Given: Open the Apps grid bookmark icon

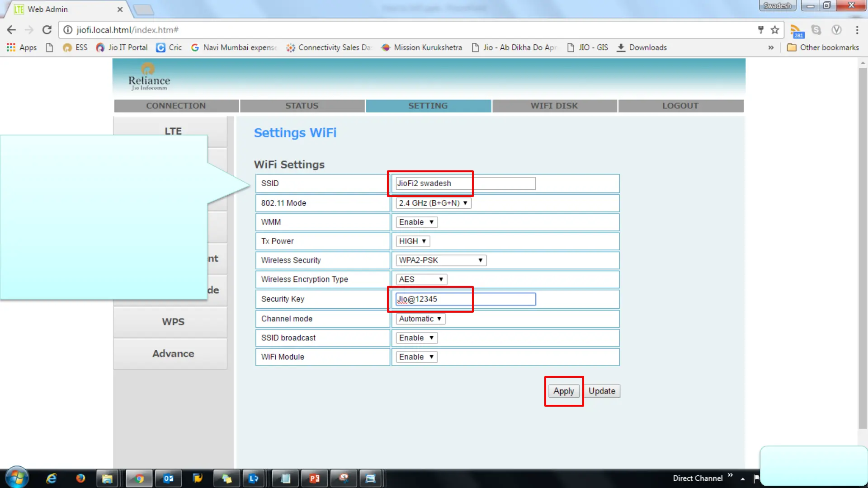Looking at the screenshot, I should (11, 47).
